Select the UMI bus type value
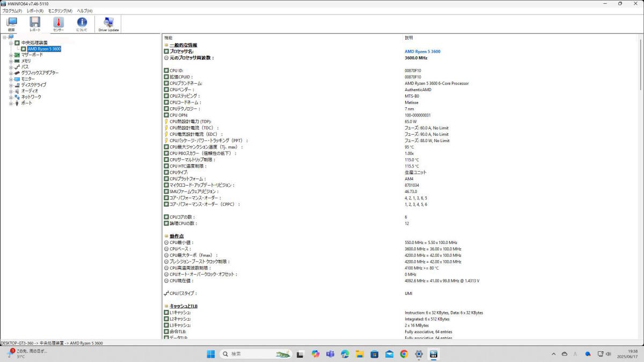 pyautogui.click(x=408, y=293)
